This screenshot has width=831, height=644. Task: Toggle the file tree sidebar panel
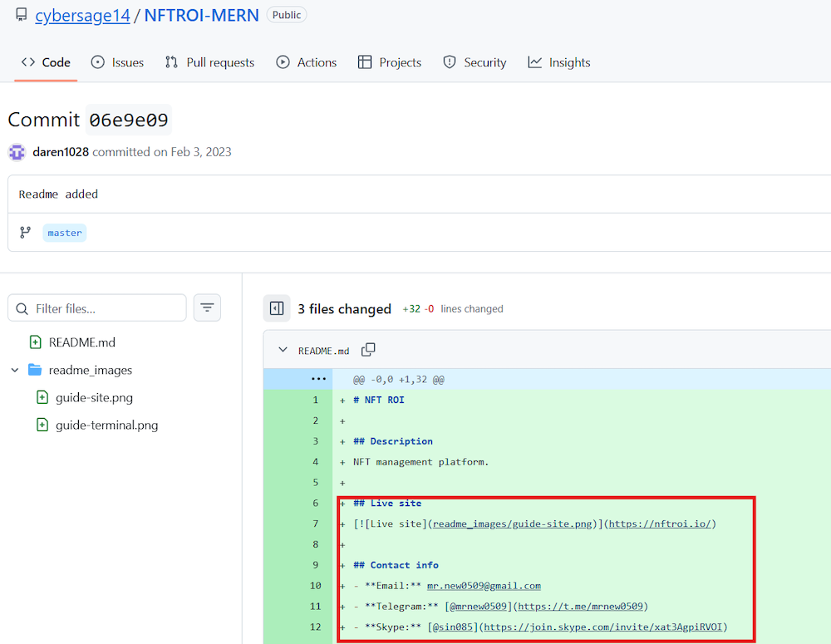[x=277, y=308]
